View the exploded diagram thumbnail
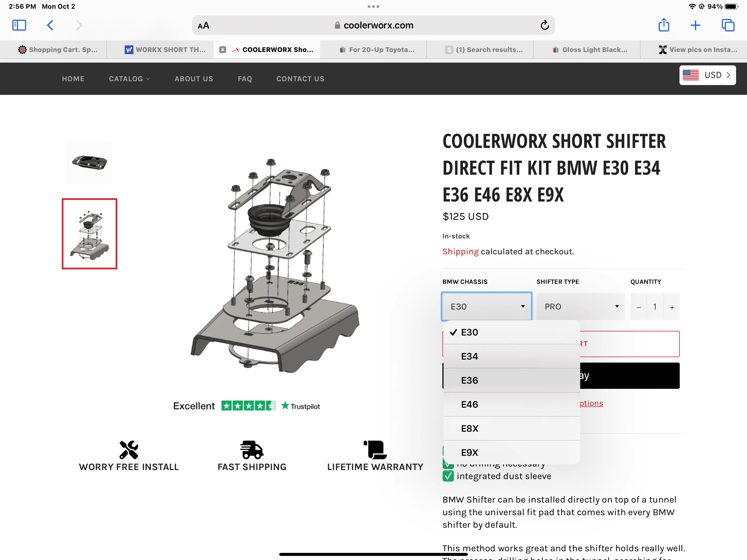 (89, 234)
